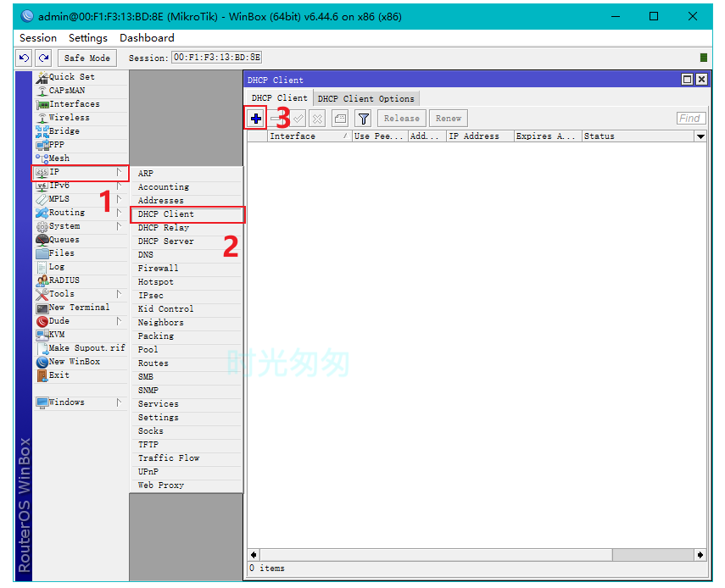Expand the System submenu arrow

120,226
